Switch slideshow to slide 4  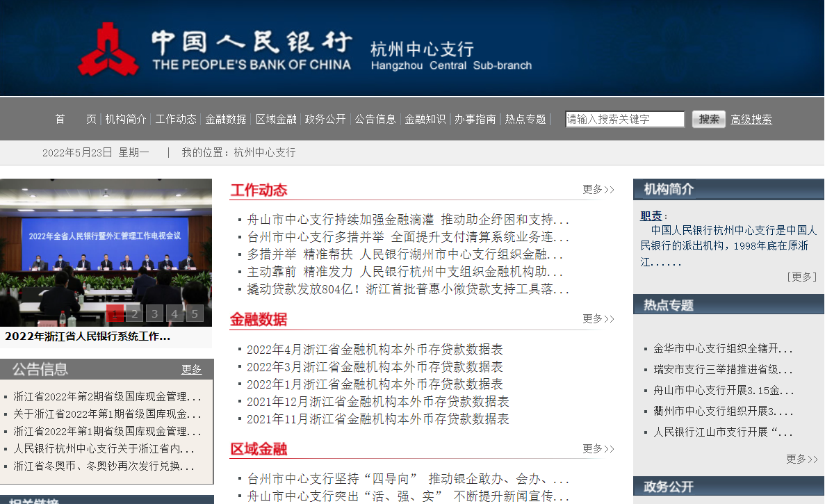pyautogui.click(x=174, y=314)
